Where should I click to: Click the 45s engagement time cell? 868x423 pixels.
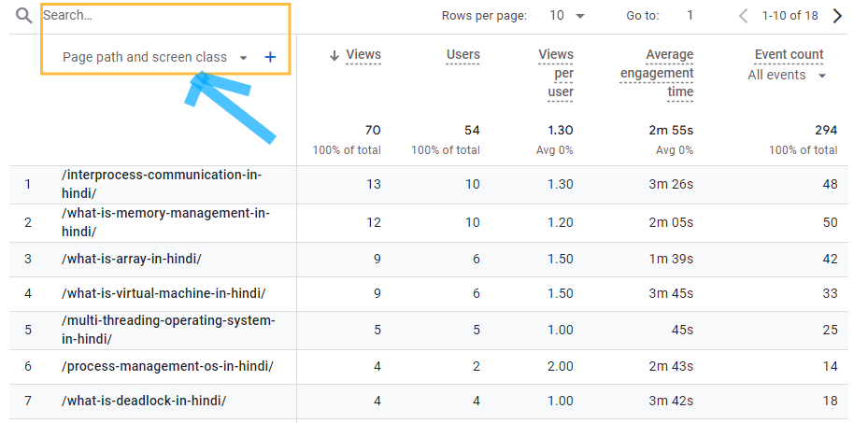[682, 330]
